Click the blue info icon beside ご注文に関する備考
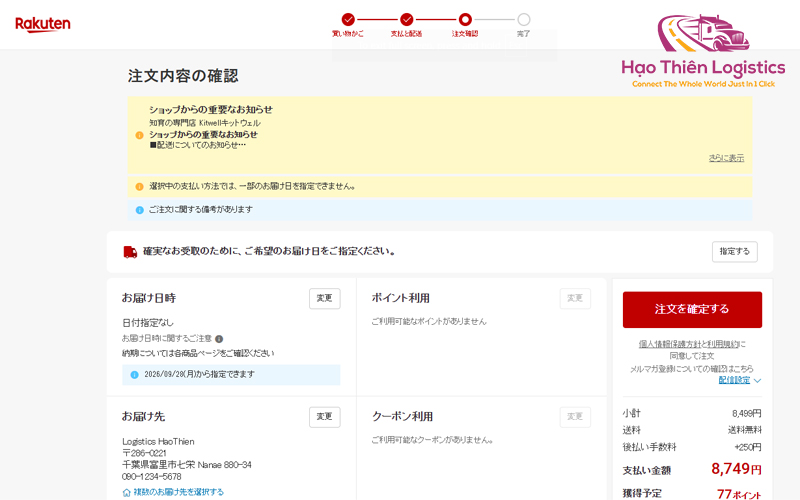This screenshot has width=800, height=500. click(139, 210)
